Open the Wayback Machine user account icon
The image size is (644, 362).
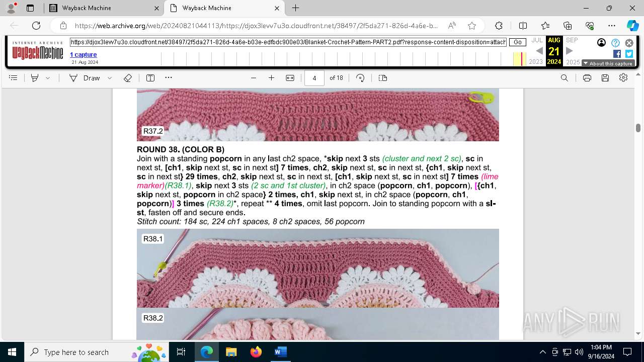click(601, 43)
